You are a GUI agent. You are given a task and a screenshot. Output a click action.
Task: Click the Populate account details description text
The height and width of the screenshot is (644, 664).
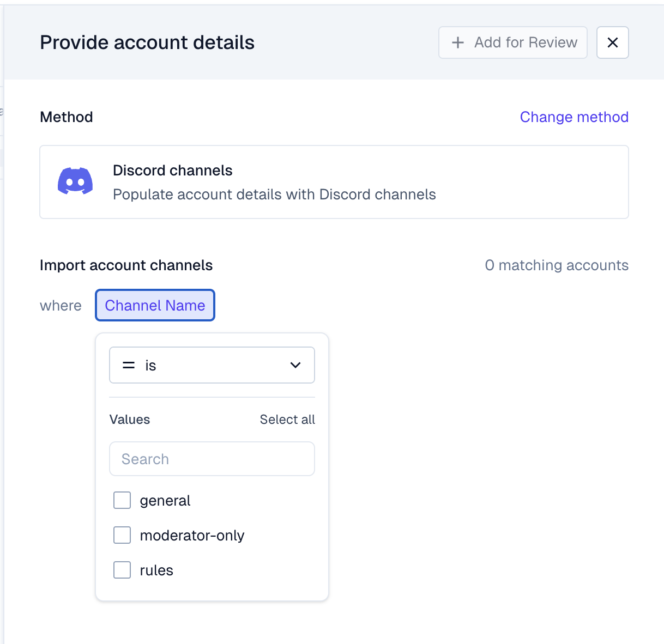274,195
